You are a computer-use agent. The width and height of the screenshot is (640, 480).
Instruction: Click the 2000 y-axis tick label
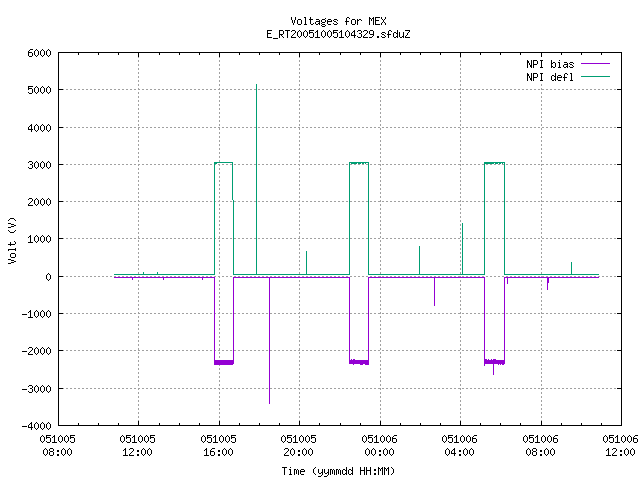point(40,202)
